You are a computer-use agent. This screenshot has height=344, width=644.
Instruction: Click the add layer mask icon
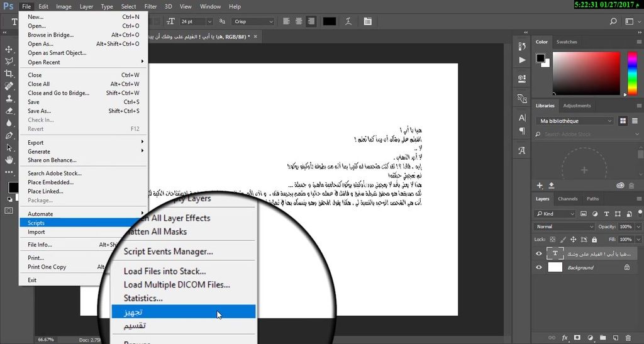pyautogui.click(x=577, y=338)
